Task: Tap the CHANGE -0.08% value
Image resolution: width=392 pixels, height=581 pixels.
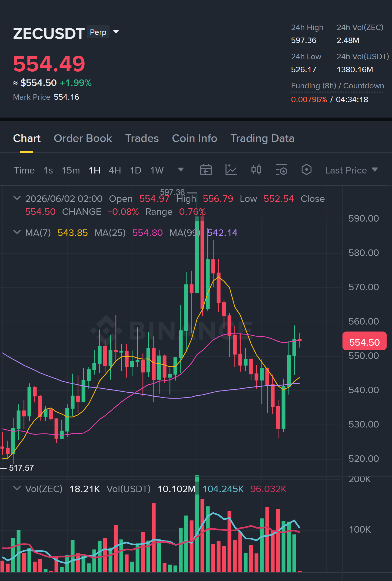Action: tap(123, 212)
